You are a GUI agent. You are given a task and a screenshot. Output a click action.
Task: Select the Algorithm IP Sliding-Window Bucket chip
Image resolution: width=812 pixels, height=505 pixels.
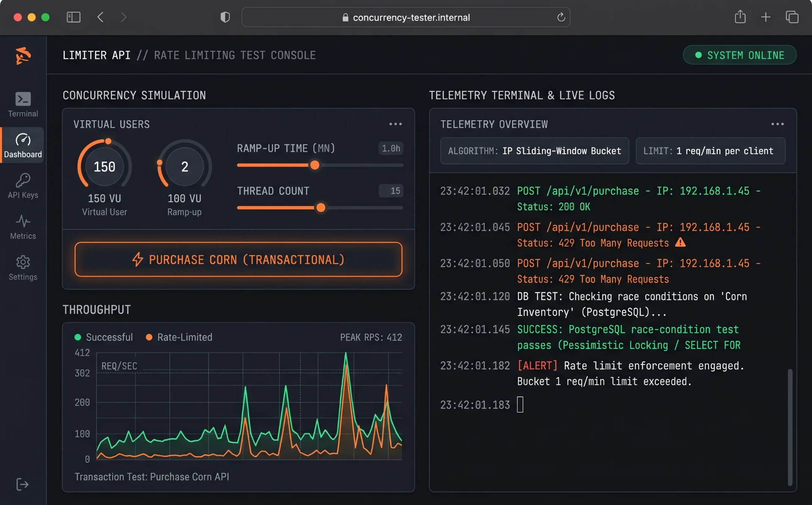click(x=535, y=151)
